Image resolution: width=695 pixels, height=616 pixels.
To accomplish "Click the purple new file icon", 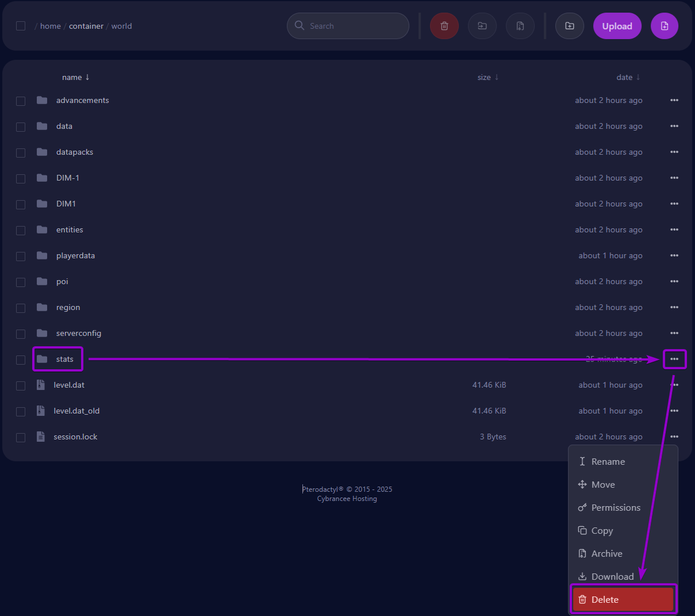I will (665, 26).
